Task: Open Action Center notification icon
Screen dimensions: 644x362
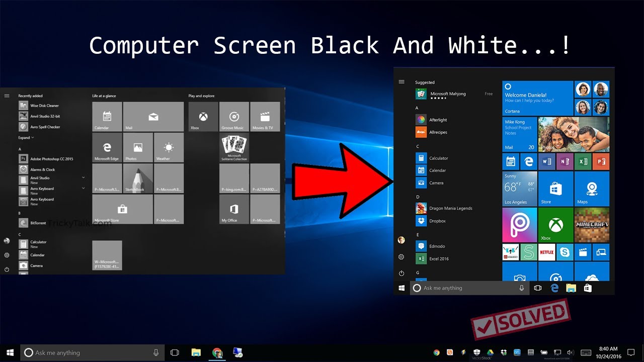Action: [631, 352]
